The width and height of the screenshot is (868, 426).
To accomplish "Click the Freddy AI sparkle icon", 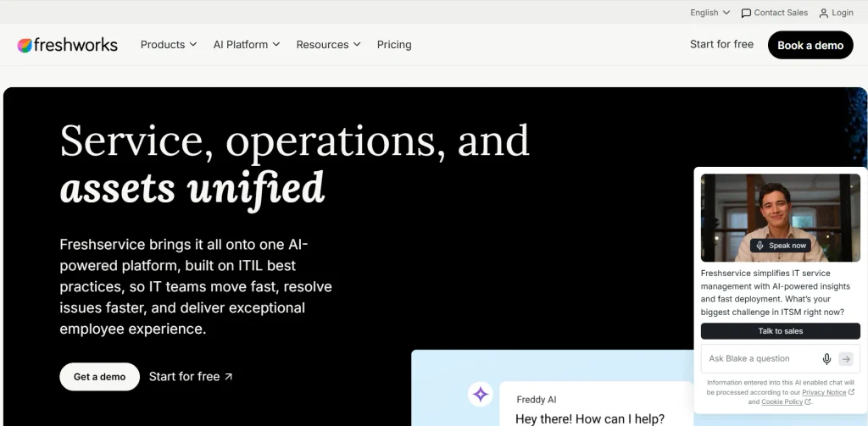I will coord(481,395).
